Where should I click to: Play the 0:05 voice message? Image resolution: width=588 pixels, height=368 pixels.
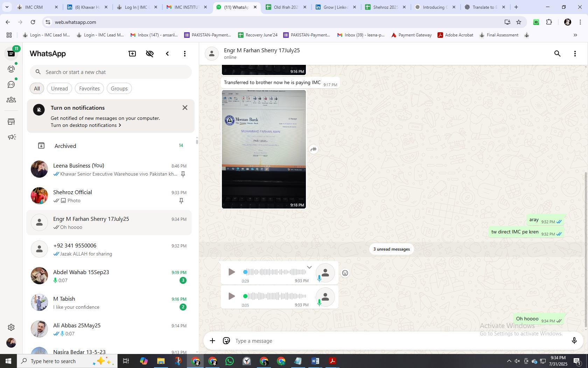coord(231,296)
